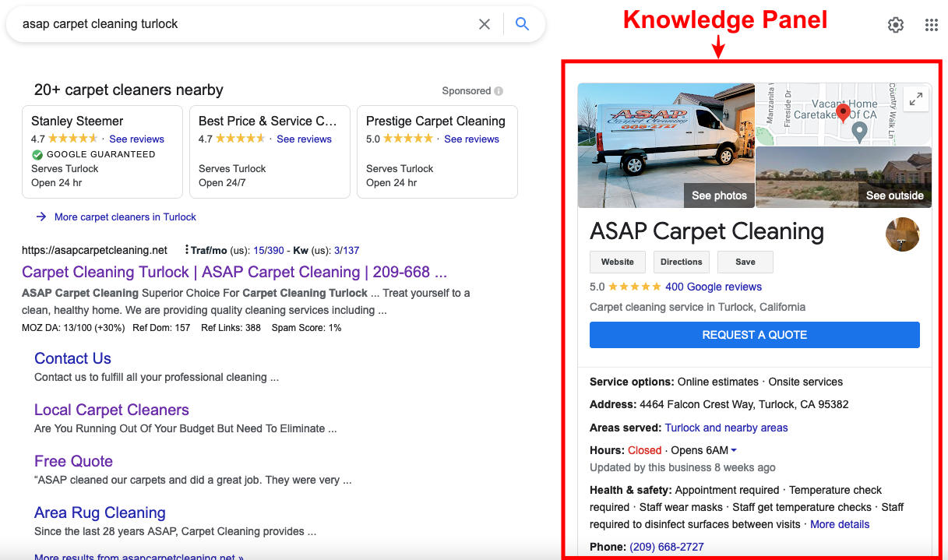Click the arrow beside More carpet cleaners
Image resolution: width=948 pixels, height=560 pixels.
pos(41,217)
